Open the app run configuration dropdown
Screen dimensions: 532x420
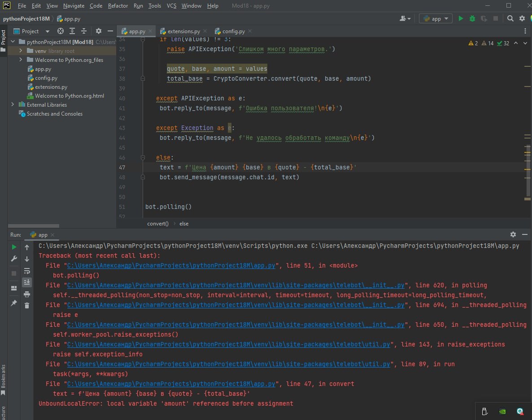(x=436, y=18)
